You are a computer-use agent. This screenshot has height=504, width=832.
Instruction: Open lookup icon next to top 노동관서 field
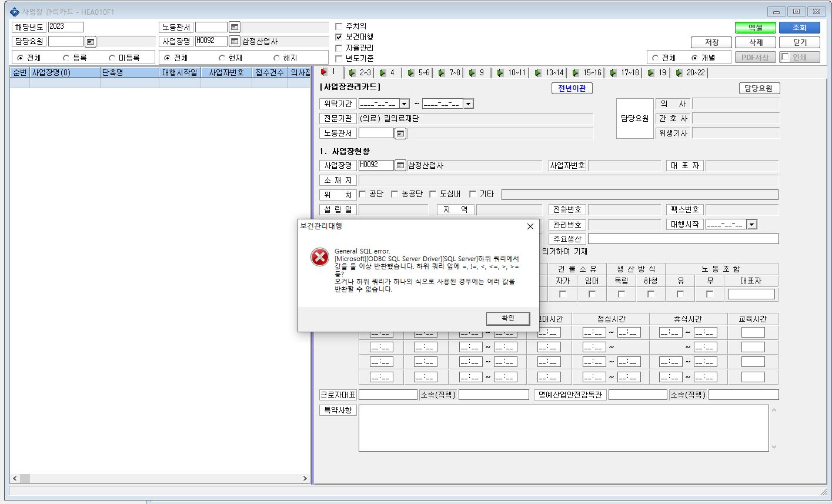point(235,27)
